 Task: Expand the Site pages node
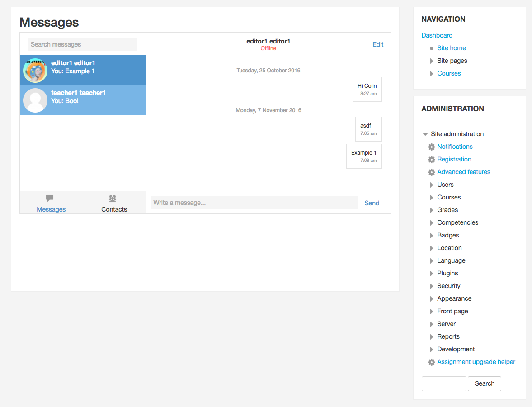click(x=432, y=61)
